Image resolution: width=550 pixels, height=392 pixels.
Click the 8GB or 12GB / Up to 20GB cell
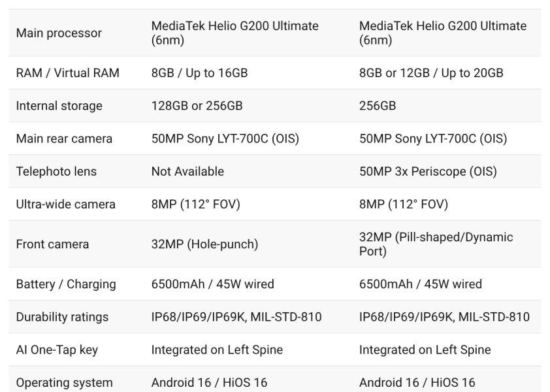point(431,73)
